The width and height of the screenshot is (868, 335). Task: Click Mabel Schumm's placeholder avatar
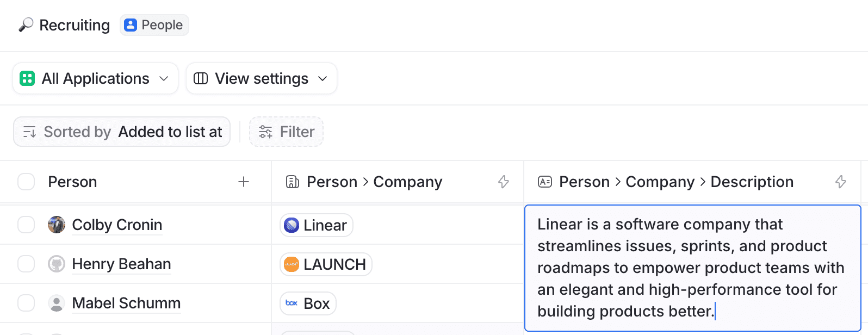(57, 303)
